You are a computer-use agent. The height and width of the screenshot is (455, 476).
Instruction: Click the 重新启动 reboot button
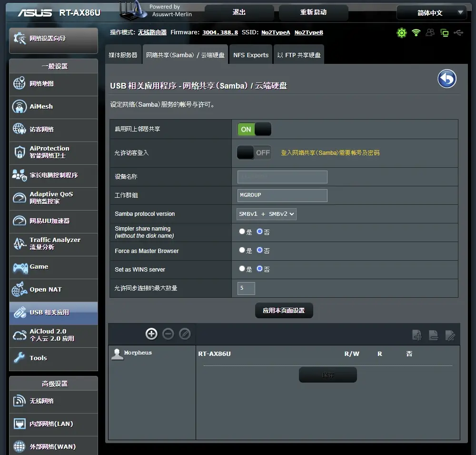(313, 12)
